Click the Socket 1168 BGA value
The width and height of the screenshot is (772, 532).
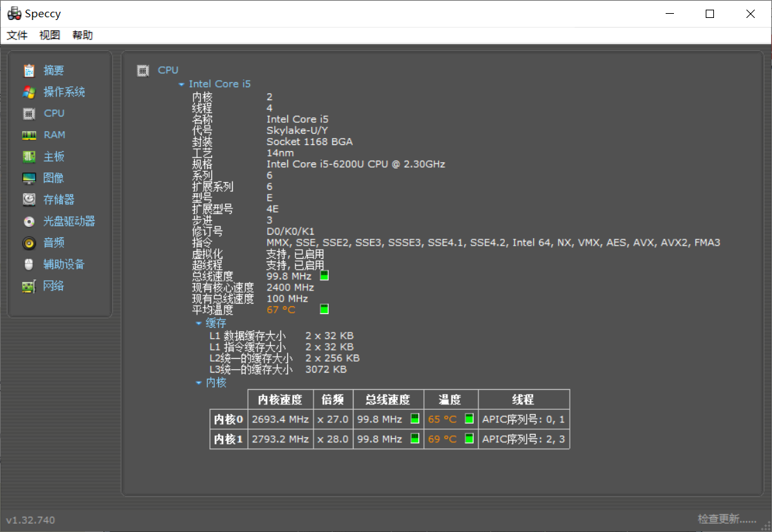point(309,141)
